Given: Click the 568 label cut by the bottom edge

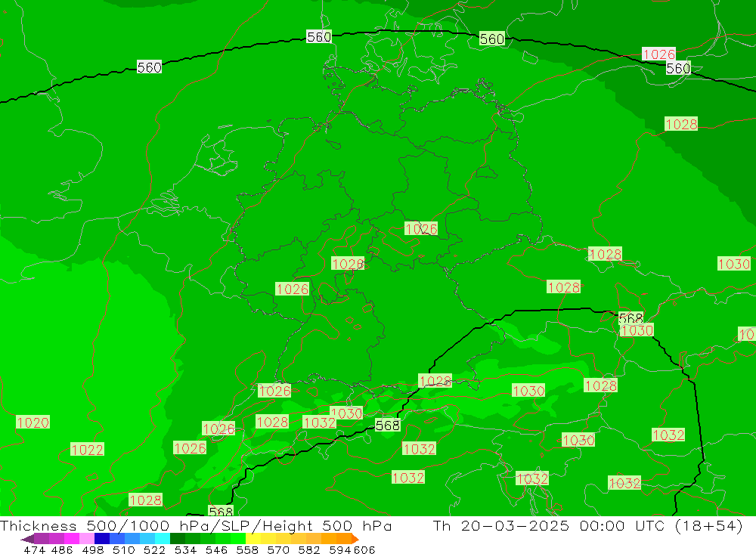Looking at the screenshot, I should tap(221, 511).
